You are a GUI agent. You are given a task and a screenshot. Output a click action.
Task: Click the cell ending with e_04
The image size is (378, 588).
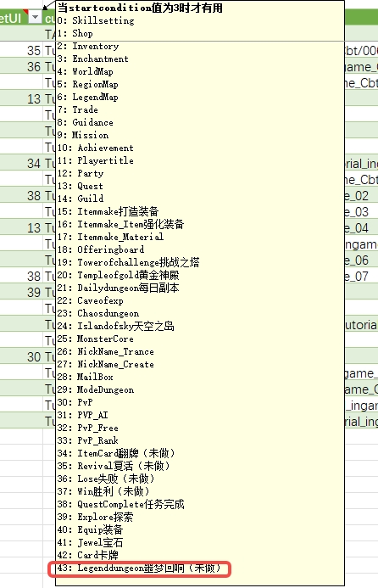tap(361, 227)
